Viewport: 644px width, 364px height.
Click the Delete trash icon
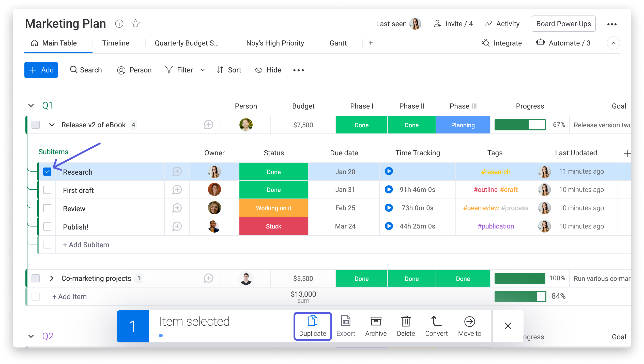point(406,321)
